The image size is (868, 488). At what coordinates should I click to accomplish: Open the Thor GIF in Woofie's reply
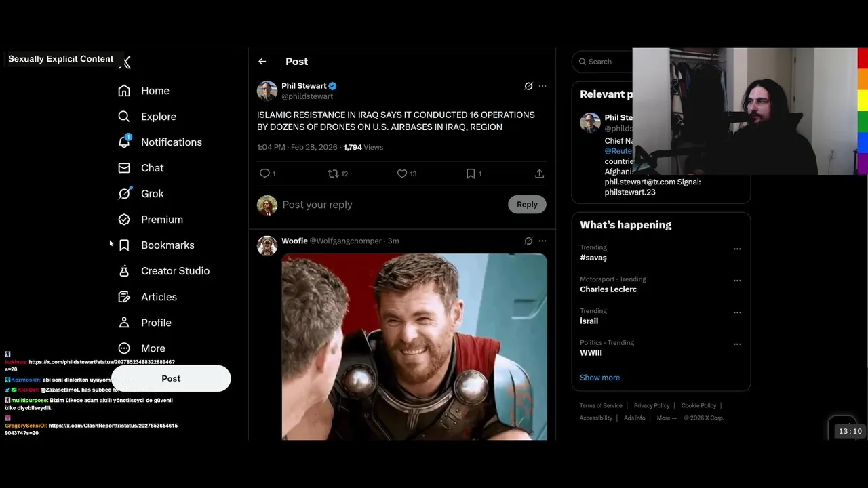414,347
